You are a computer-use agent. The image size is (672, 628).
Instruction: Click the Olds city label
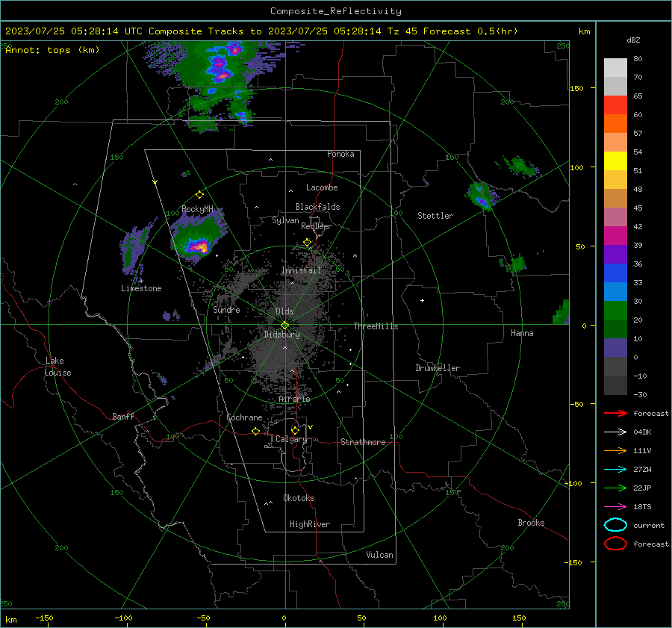click(x=284, y=311)
